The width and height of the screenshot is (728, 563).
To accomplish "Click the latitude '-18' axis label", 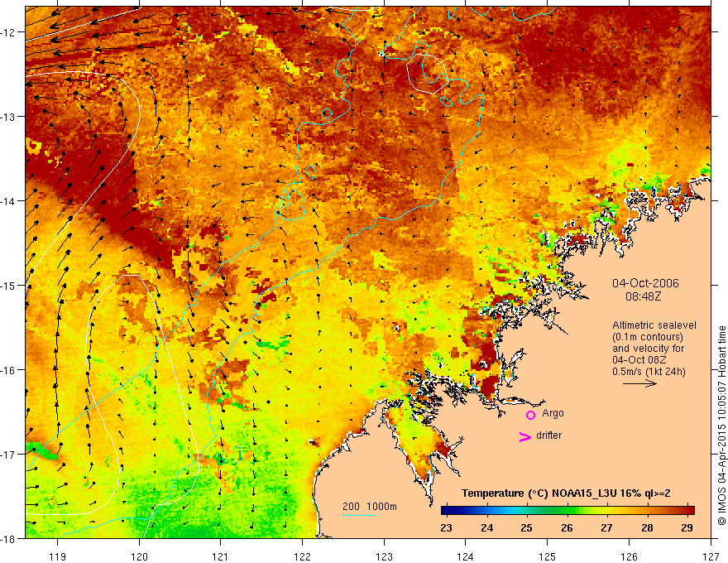I will [8, 538].
